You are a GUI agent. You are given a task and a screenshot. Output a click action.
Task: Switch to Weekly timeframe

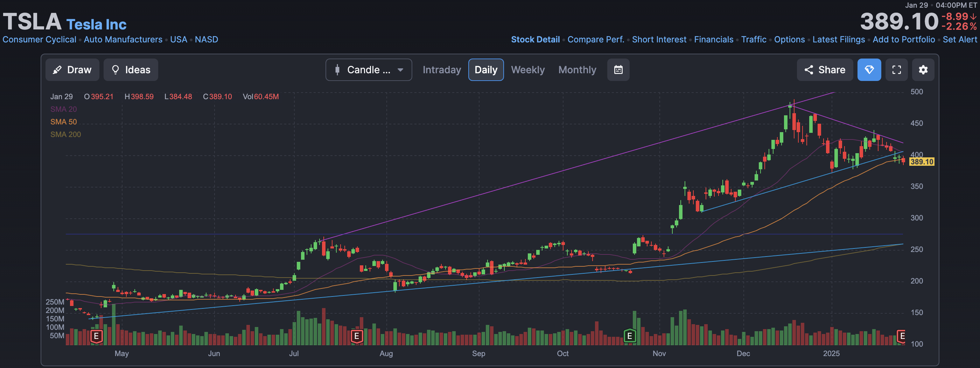click(528, 70)
